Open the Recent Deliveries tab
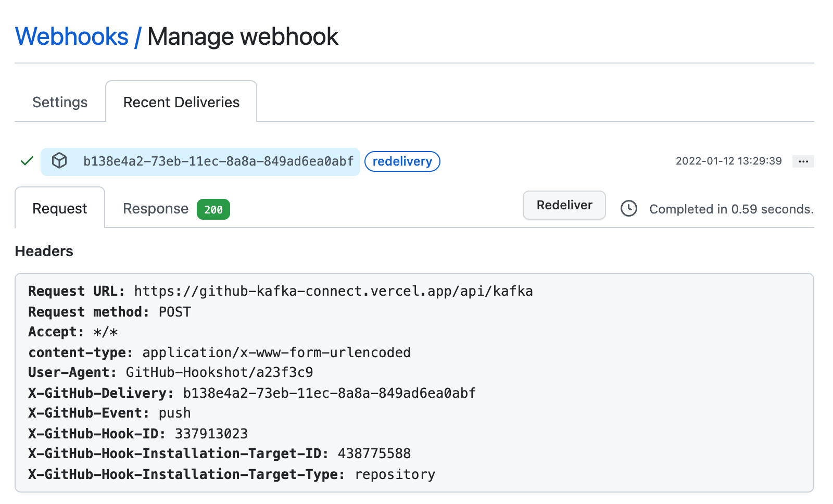 (181, 102)
